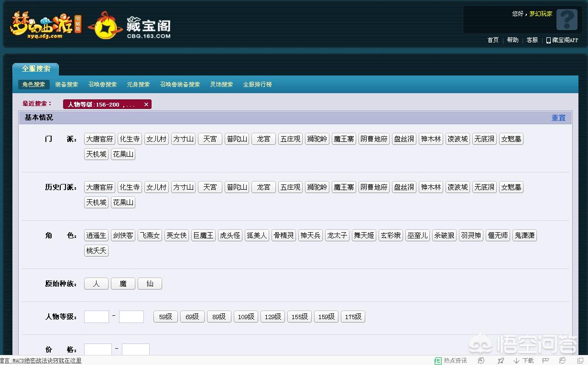Click the 藏宝阁 gold coin logo
Image resolution: width=588 pixels, height=365 pixels.
(x=105, y=26)
